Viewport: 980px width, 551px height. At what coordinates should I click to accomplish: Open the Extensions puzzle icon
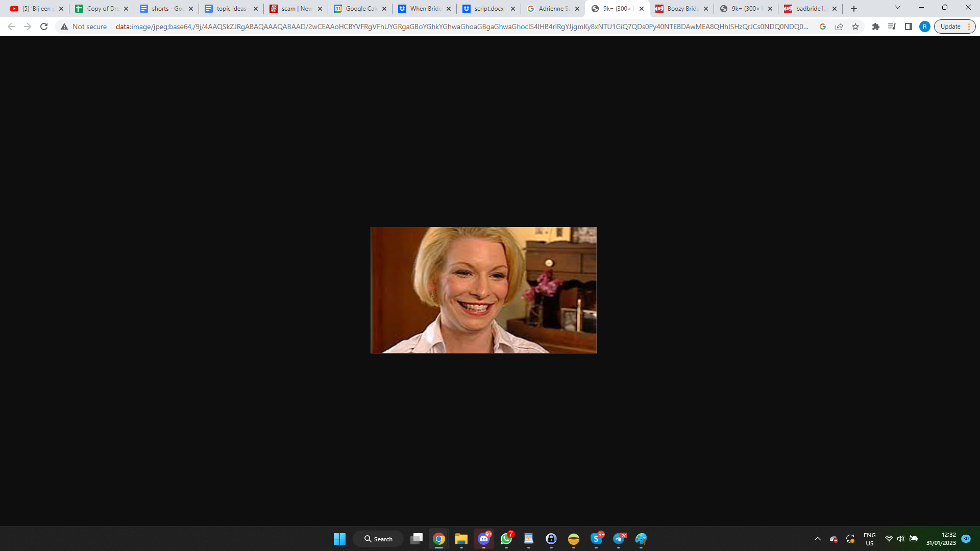click(876, 27)
